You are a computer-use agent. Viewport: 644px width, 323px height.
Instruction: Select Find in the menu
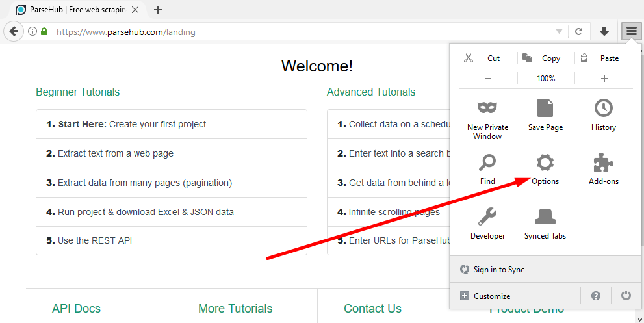[x=487, y=169]
